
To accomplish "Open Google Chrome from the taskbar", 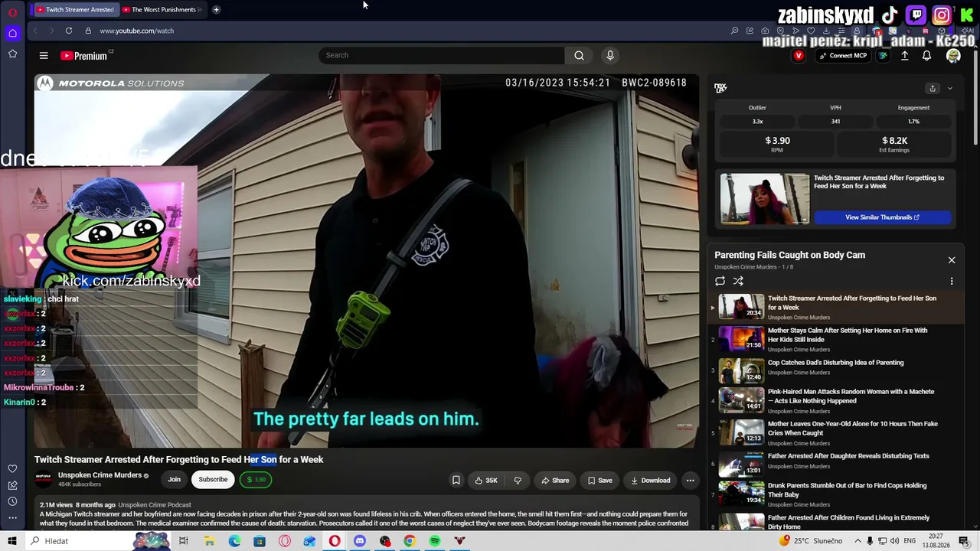I will [x=410, y=541].
